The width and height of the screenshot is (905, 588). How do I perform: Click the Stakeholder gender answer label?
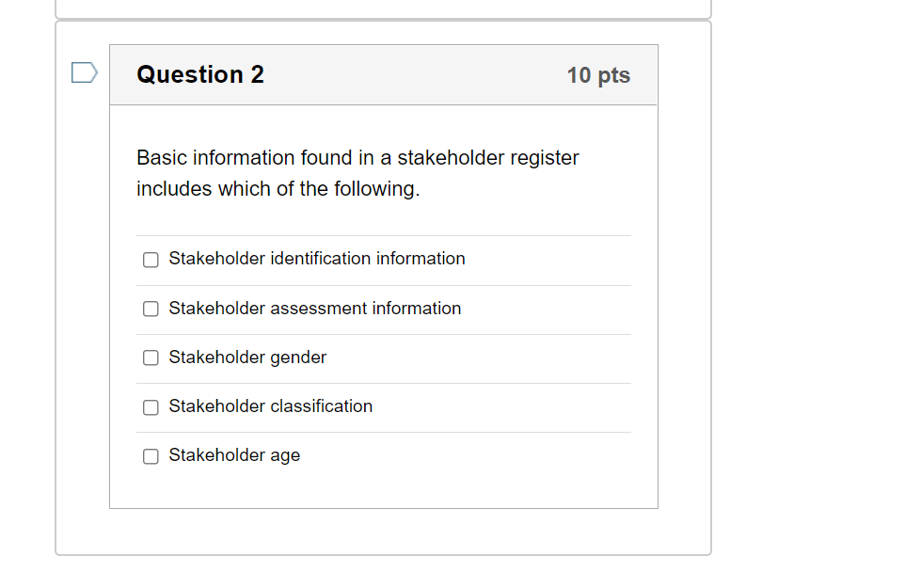(x=247, y=358)
